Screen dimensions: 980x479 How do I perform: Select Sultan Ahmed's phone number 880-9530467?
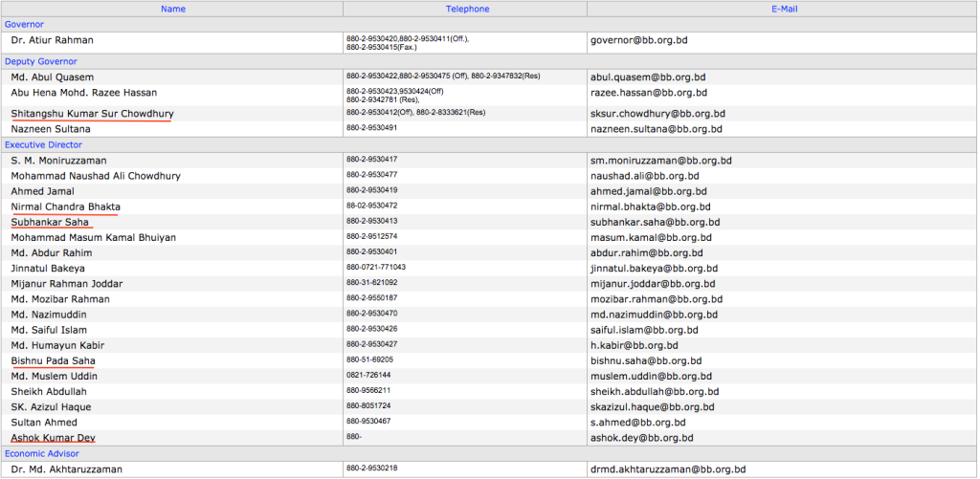(368, 422)
